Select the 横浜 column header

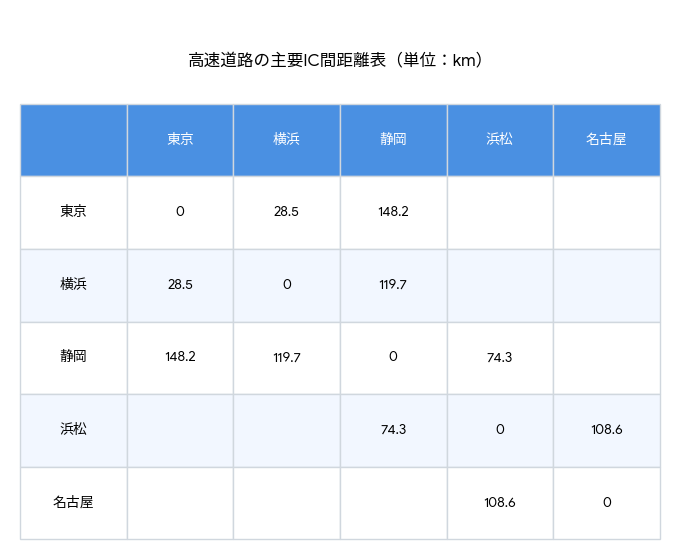tap(287, 140)
